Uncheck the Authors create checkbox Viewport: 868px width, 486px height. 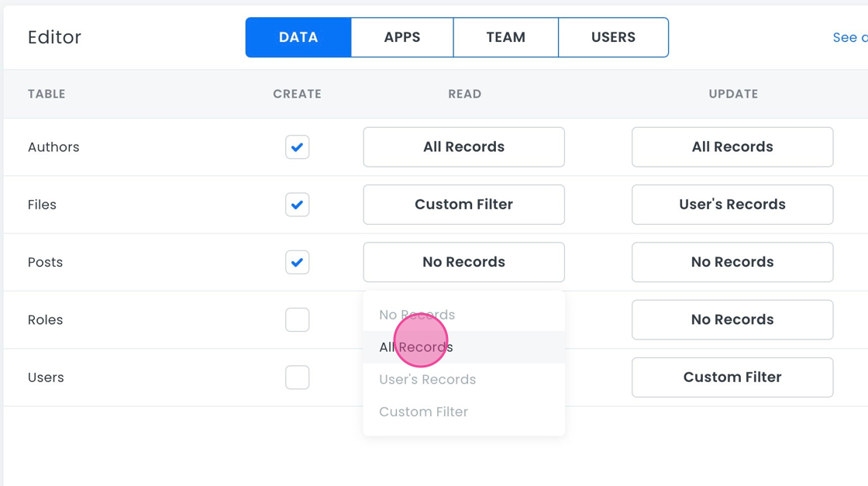[297, 147]
